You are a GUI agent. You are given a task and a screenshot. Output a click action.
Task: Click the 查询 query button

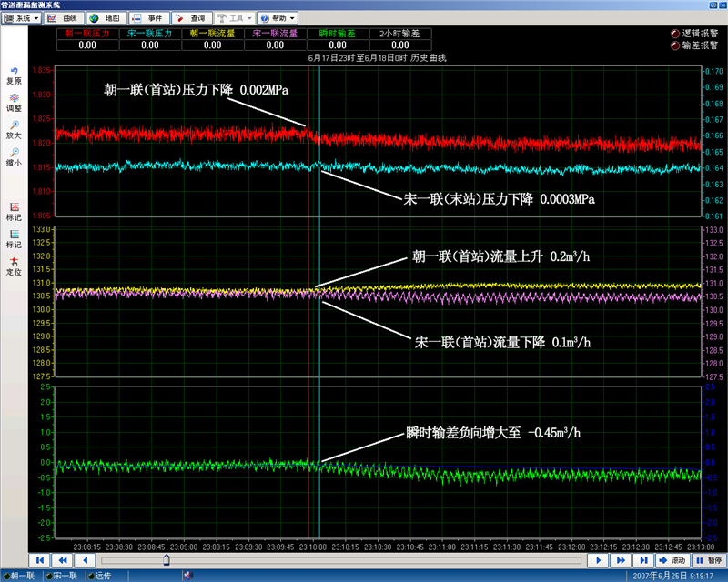192,18
